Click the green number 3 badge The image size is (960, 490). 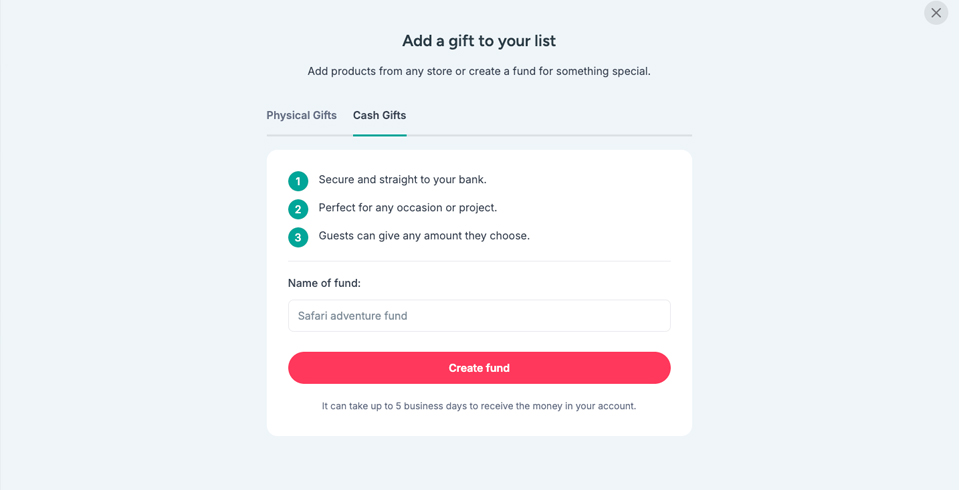coord(298,237)
